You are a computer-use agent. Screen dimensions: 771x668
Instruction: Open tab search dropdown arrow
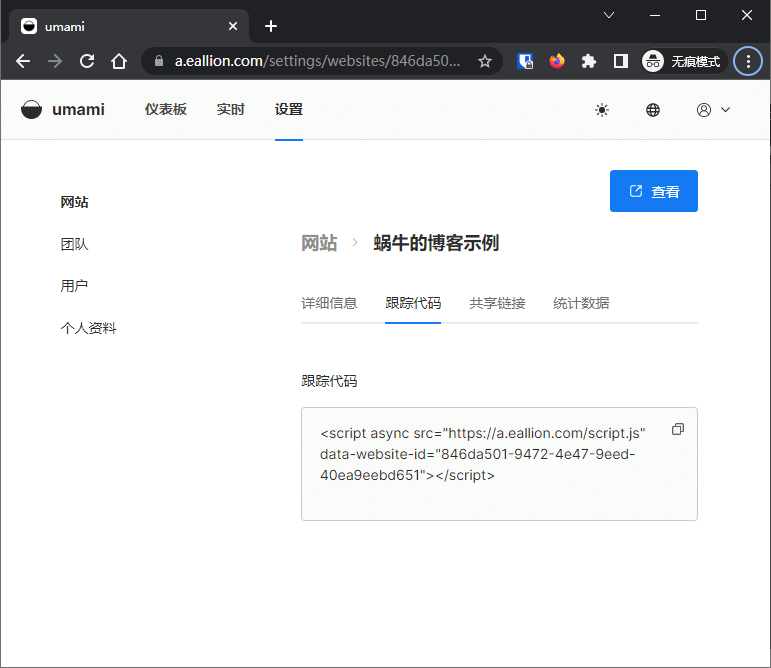click(x=609, y=15)
